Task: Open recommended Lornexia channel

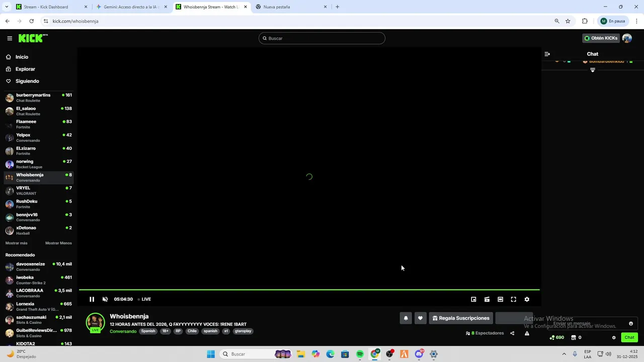Action: (38, 307)
